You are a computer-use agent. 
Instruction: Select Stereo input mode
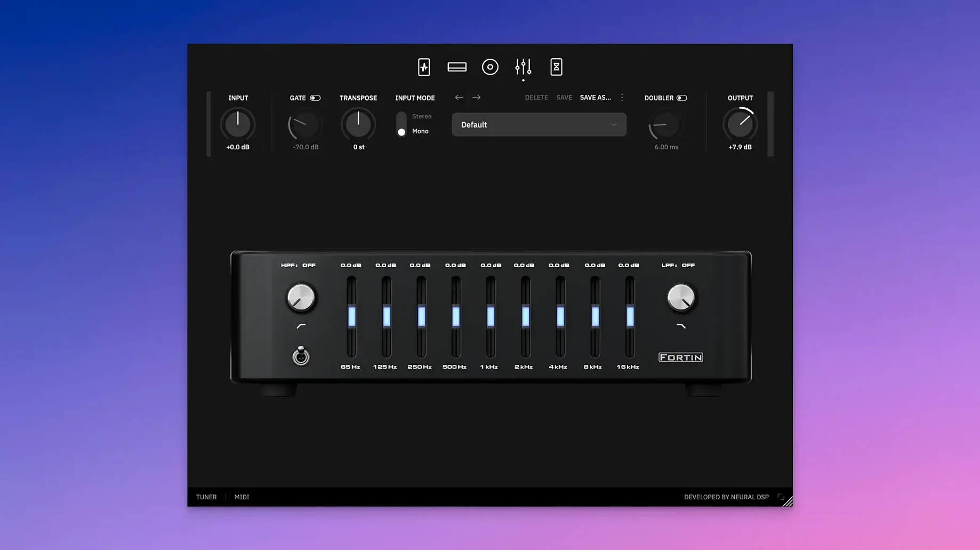[422, 116]
